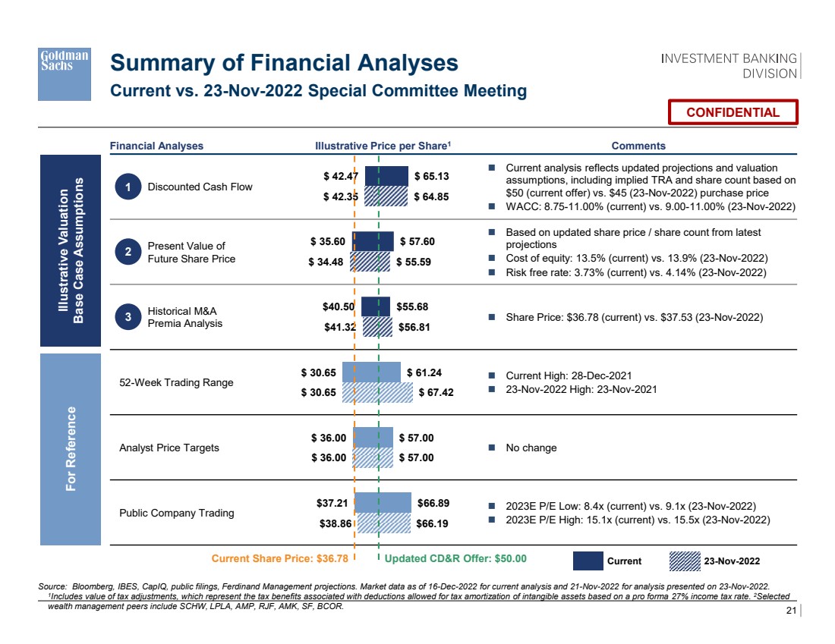Click the Illustrative Price per Share header
The image size is (835, 644).
pyautogui.click(x=383, y=146)
